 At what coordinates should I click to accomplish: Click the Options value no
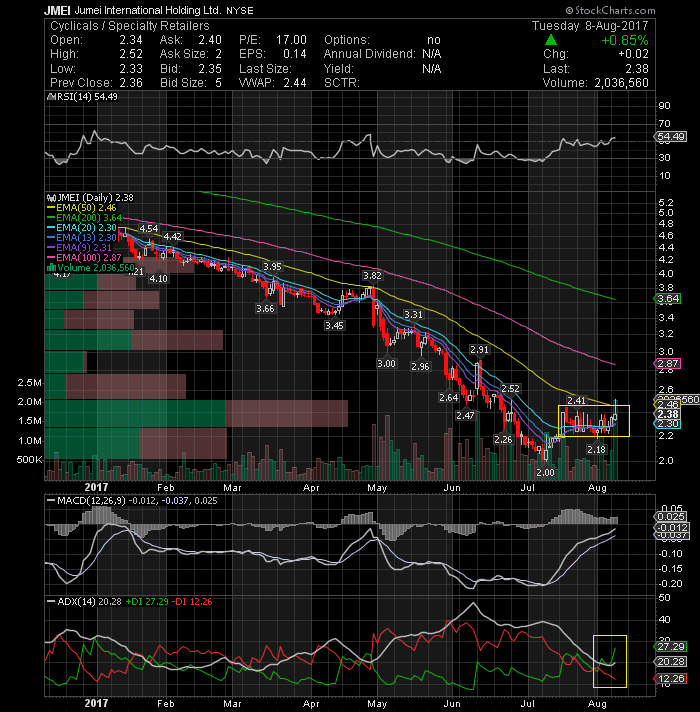(434, 40)
